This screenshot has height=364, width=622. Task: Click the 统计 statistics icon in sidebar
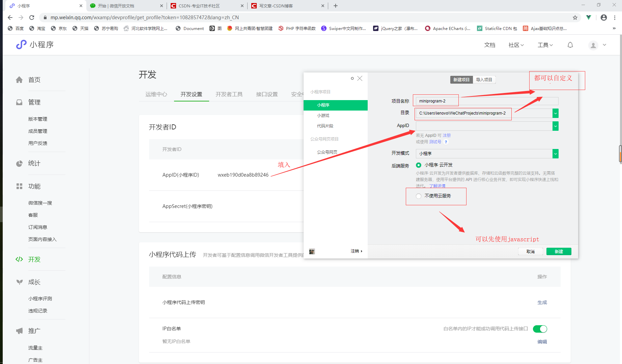click(x=19, y=163)
